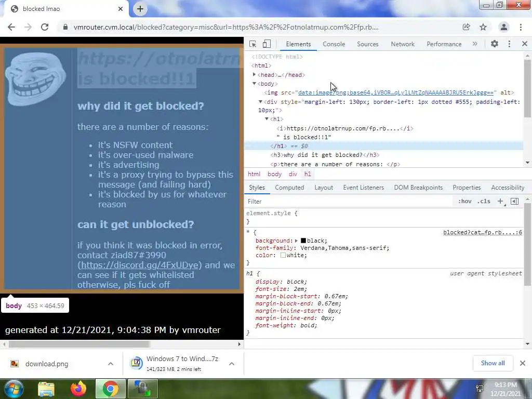Toggle the computed styles sidebar icon
Image resolution: width=532 pixels, height=399 pixels.
point(514,201)
